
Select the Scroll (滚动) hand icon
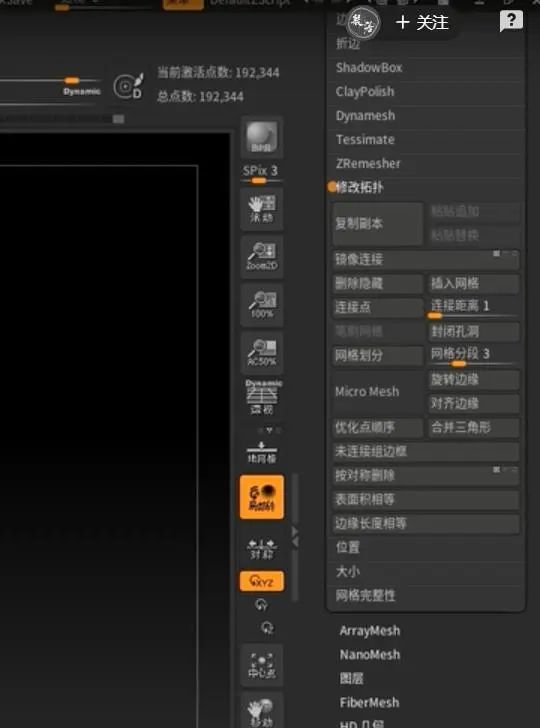[262, 209]
